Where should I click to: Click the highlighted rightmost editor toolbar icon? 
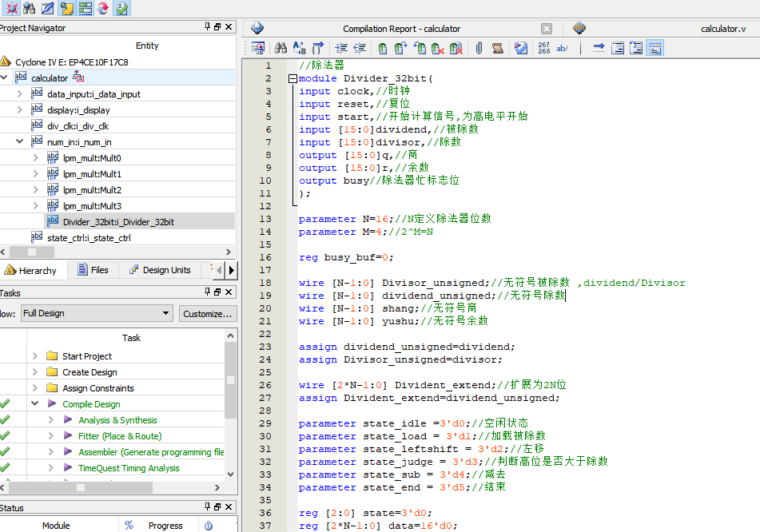coord(655,48)
